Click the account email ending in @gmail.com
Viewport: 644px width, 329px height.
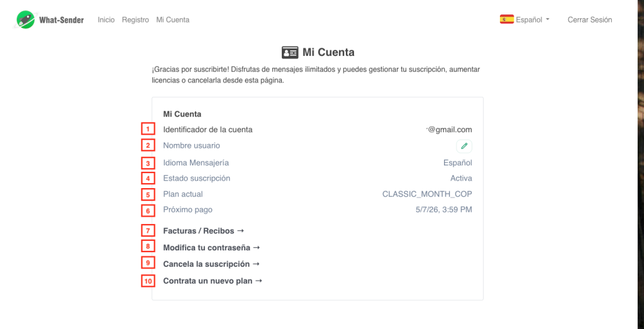point(449,130)
